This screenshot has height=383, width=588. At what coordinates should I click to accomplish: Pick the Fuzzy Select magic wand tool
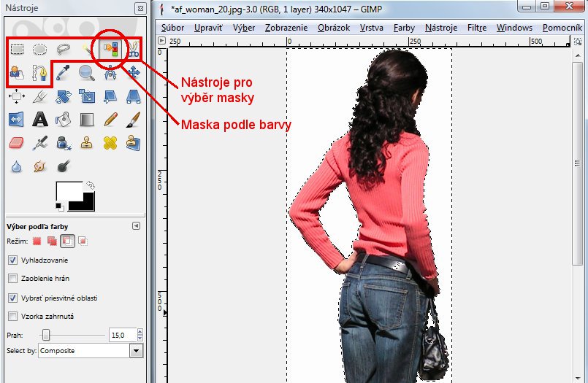tap(87, 50)
